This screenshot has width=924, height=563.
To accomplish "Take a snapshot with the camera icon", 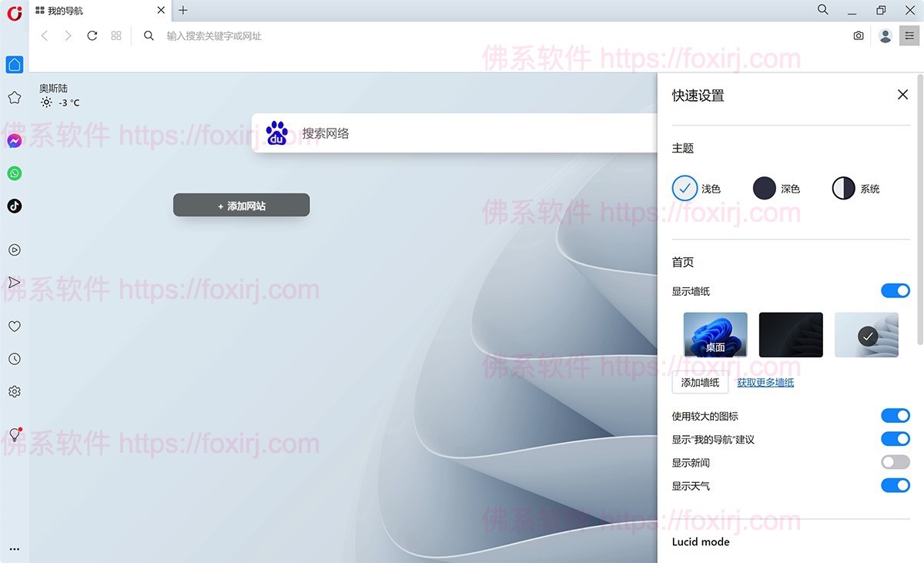I will tap(858, 35).
